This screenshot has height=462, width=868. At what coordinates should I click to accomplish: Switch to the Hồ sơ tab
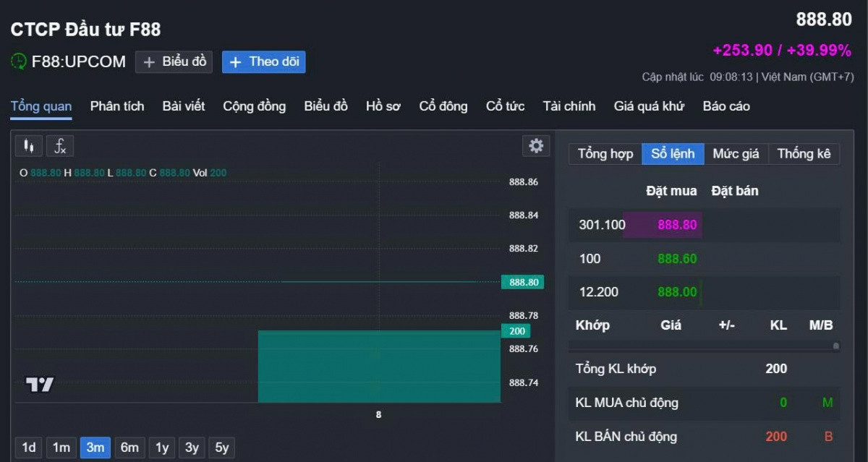pos(383,106)
